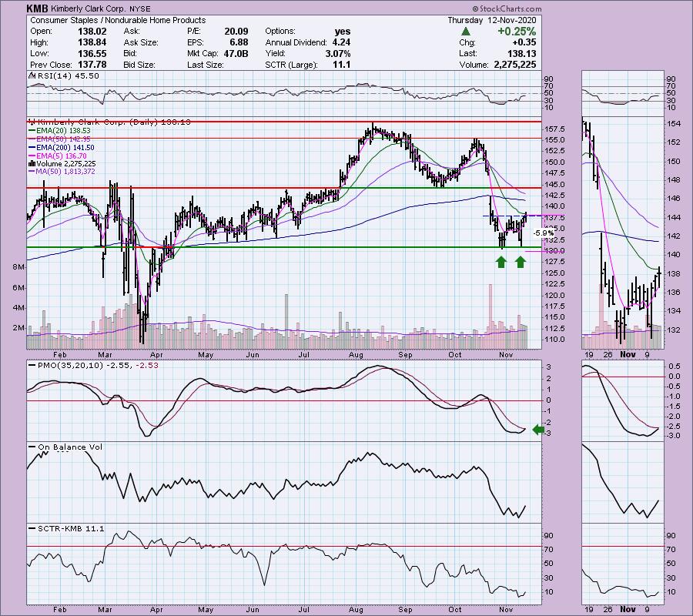Viewport: 693px width, 616px height.
Task: Click the Bid Size label
Action: [139, 65]
